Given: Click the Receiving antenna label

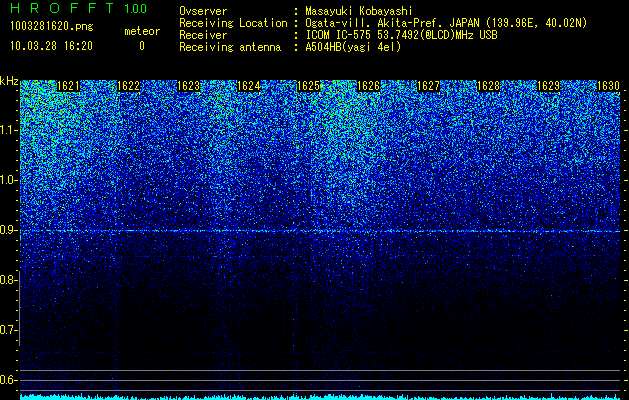Looking at the screenshot, I should coord(230,47).
